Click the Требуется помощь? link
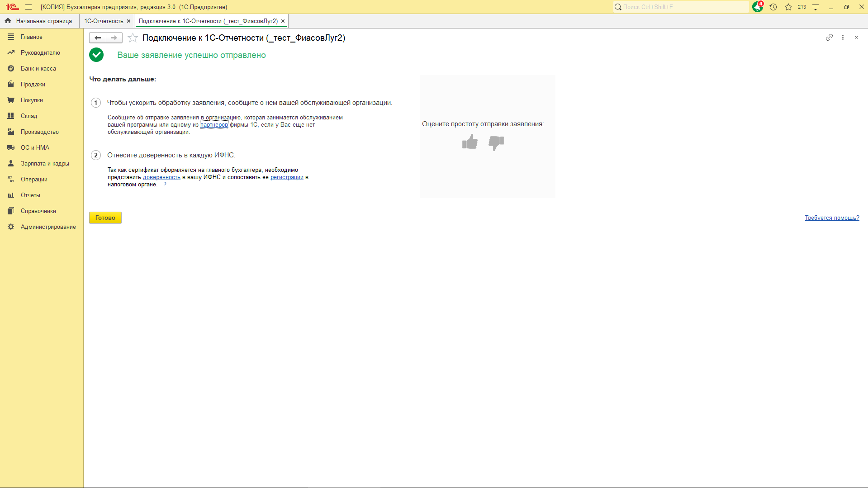The image size is (868, 488). tap(832, 218)
